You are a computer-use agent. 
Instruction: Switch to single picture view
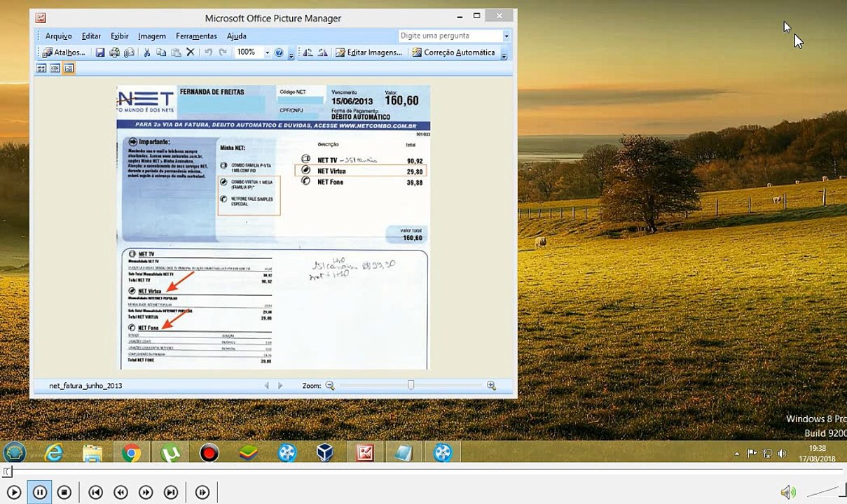(69, 69)
